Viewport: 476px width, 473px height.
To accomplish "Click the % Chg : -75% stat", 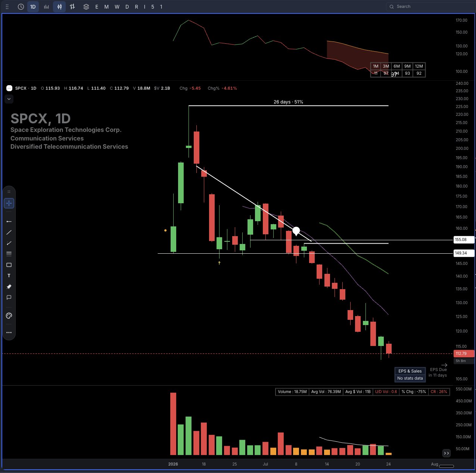I will 414,392.
